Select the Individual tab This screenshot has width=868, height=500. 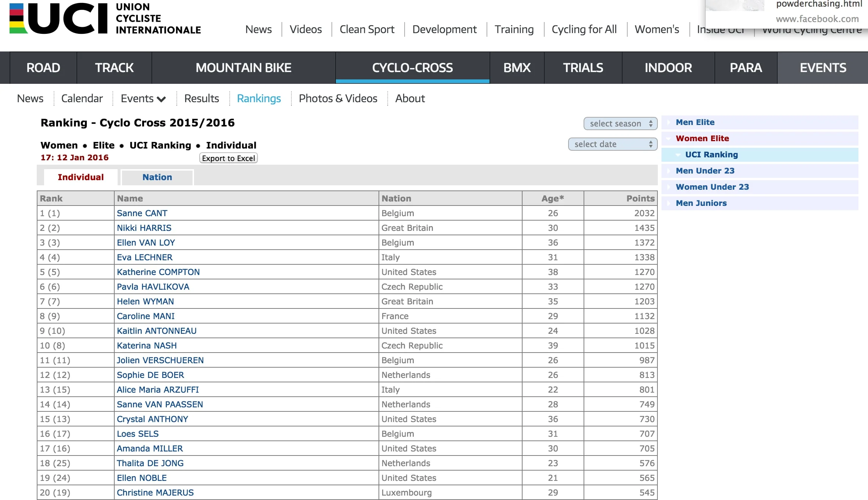coord(80,177)
